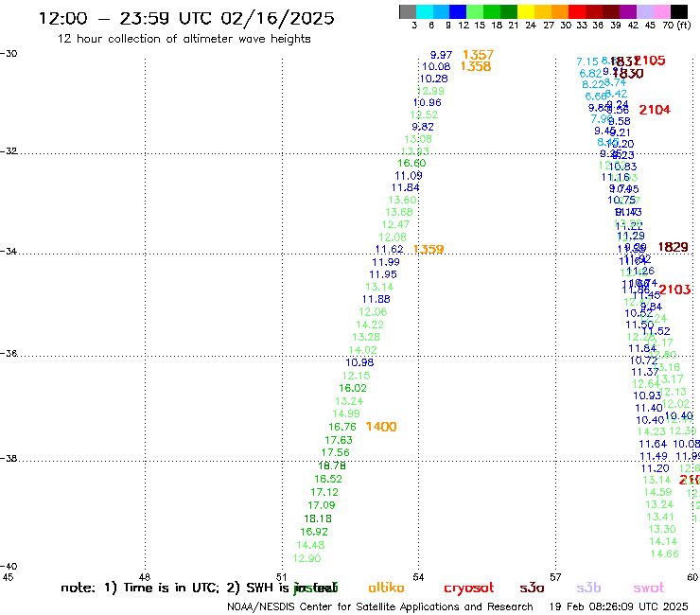Screen dimensions: 700x615
Task: Click the 16.76 wave height value
Action: [342, 427]
